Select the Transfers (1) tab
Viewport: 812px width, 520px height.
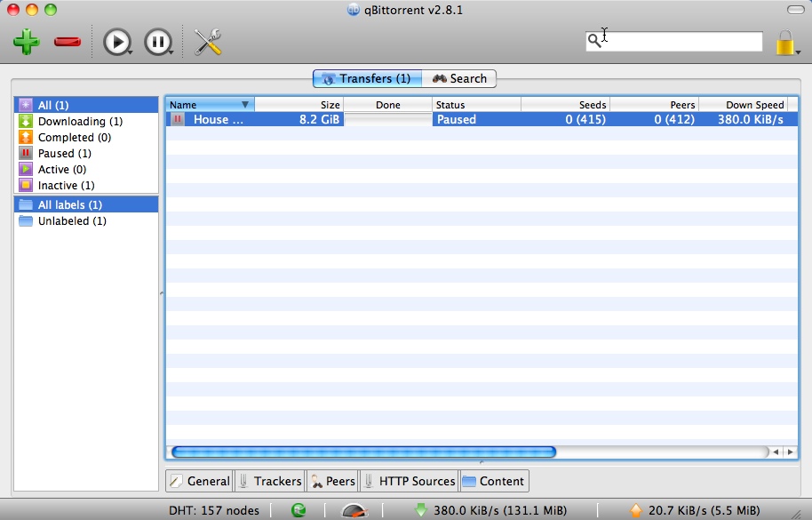[367, 78]
